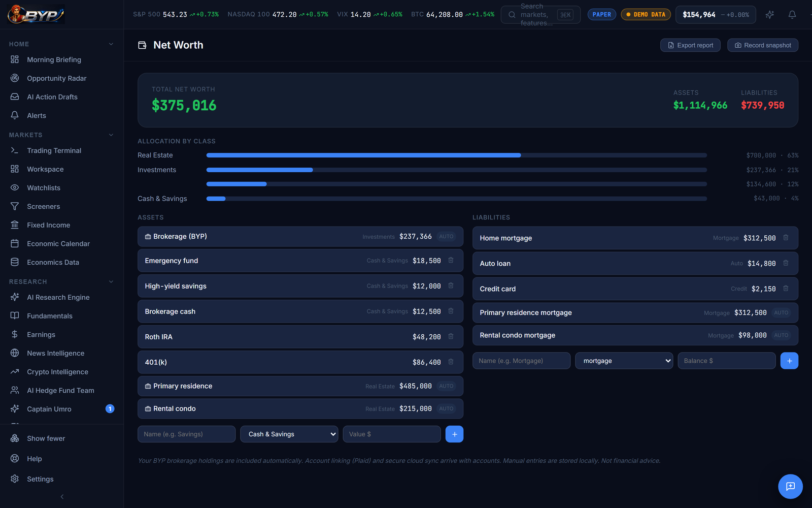Screen dimensions: 812x508
Task: Open the Cash & Savings category dropdown
Action: [289, 434]
